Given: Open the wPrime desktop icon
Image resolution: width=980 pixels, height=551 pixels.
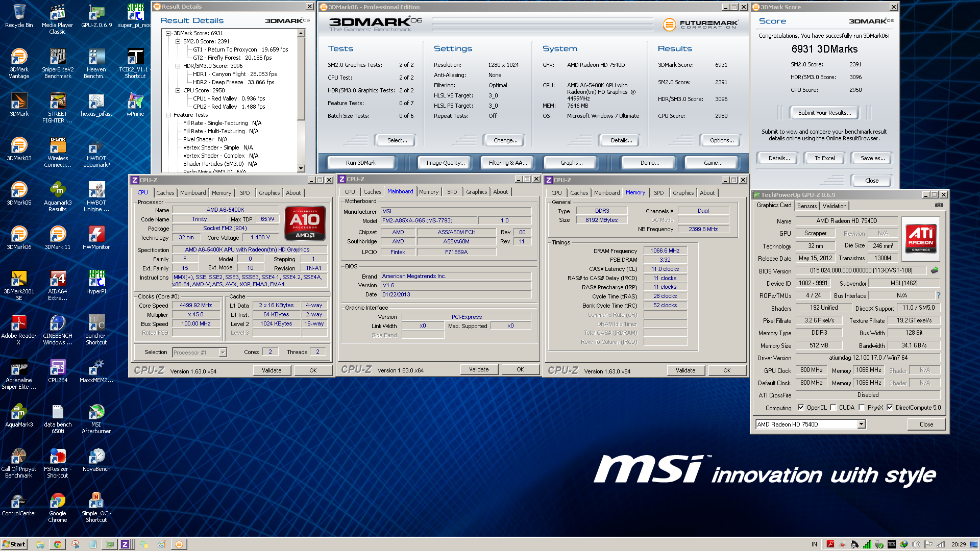Looking at the screenshot, I should coord(135,104).
